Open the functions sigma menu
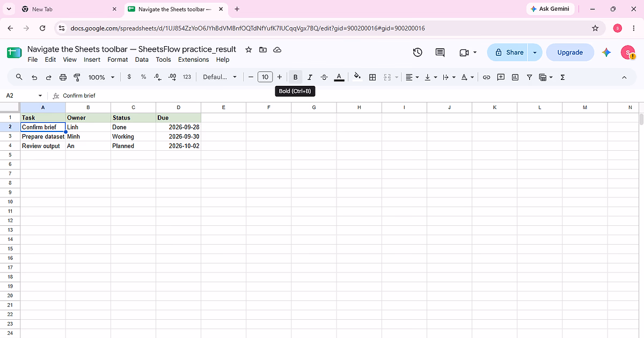644x338 pixels. pyautogui.click(x=562, y=77)
